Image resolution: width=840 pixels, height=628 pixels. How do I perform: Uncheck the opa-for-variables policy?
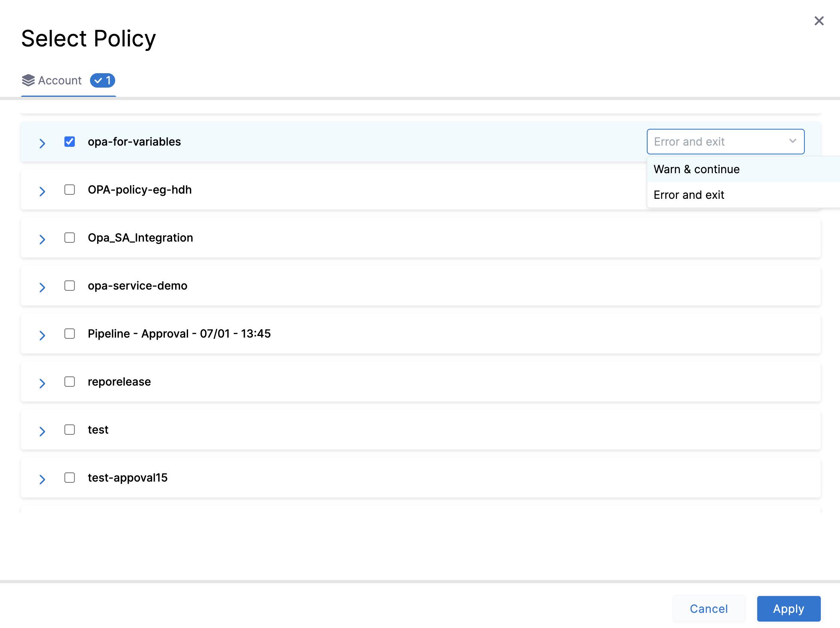click(70, 142)
